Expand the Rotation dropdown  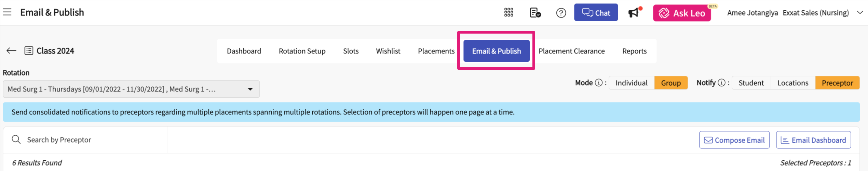(250, 89)
